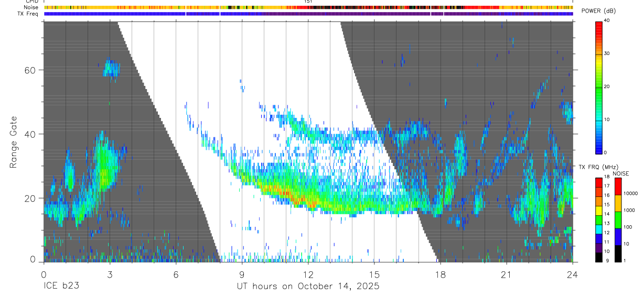
Task: Click the orange segment of NOISE color bar
Action: click(618, 203)
